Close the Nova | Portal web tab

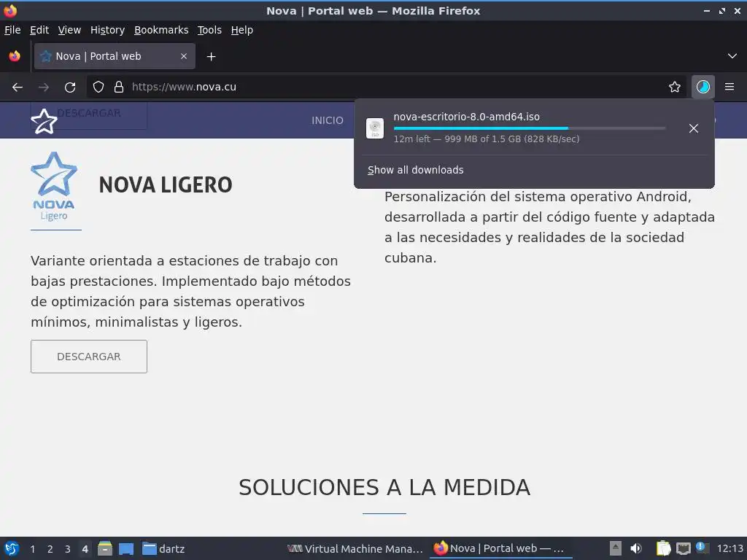[x=184, y=56]
